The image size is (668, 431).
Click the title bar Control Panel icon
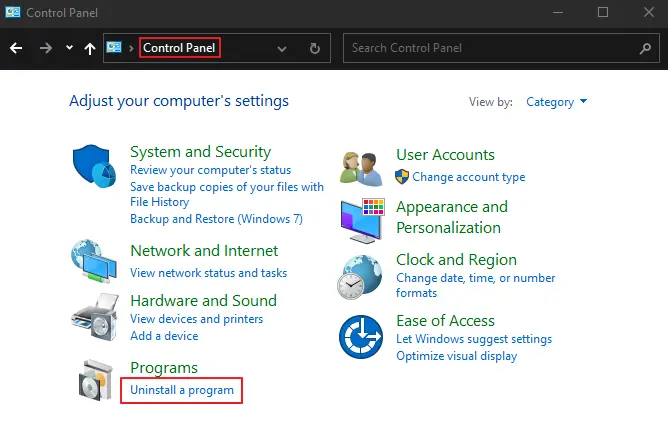13,12
